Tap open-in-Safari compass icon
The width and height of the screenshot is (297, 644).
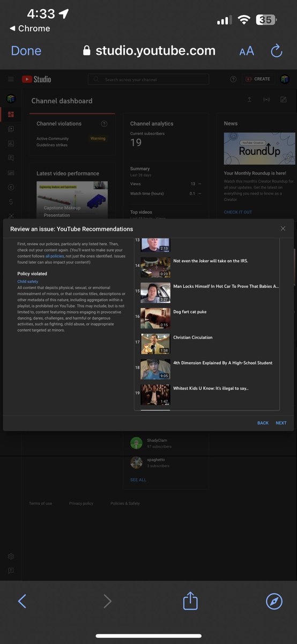coord(274,601)
